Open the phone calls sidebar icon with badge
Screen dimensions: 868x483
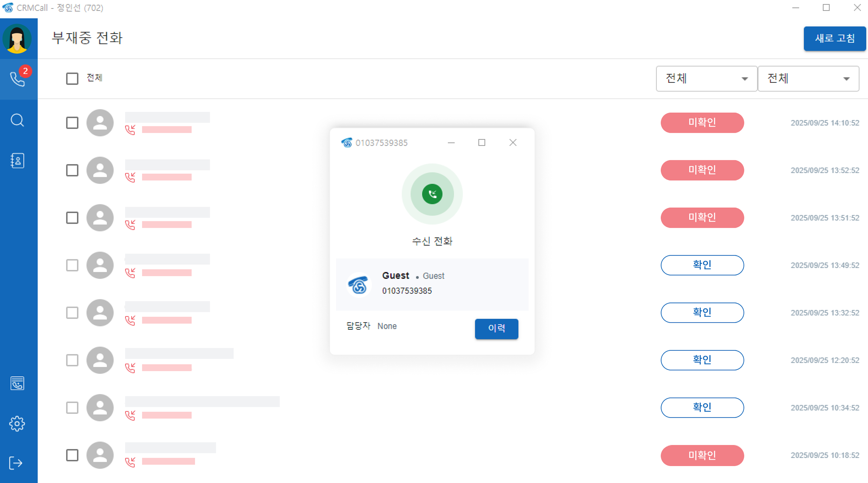pos(17,79)
